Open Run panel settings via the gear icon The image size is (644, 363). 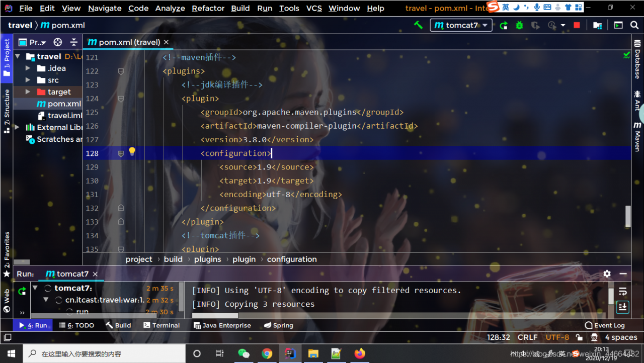pyautogui.click(x=607, y=274)
